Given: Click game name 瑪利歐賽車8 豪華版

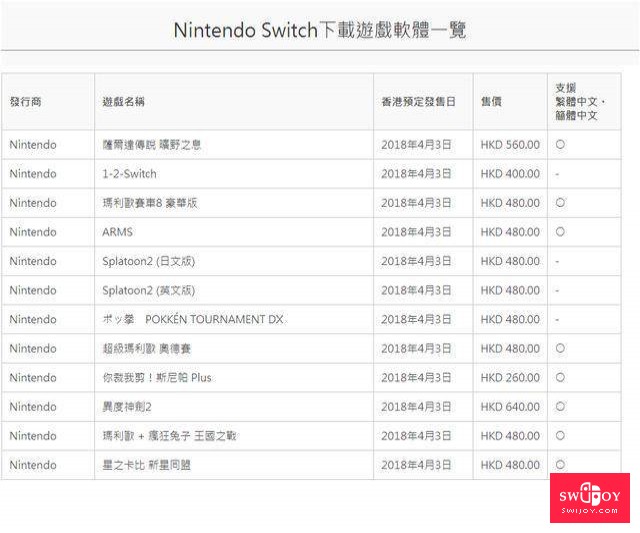Looking at the screenshot, I should click(x=150, y=203).
